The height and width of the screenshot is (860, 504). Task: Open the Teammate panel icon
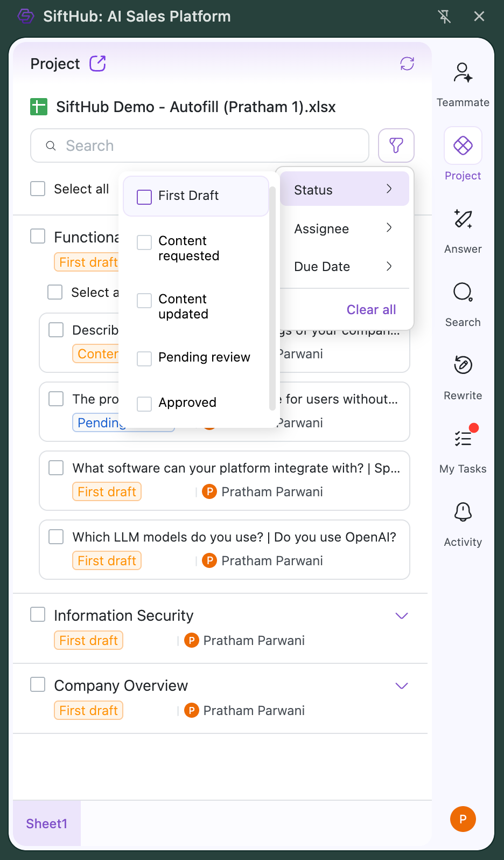[463, 73]
